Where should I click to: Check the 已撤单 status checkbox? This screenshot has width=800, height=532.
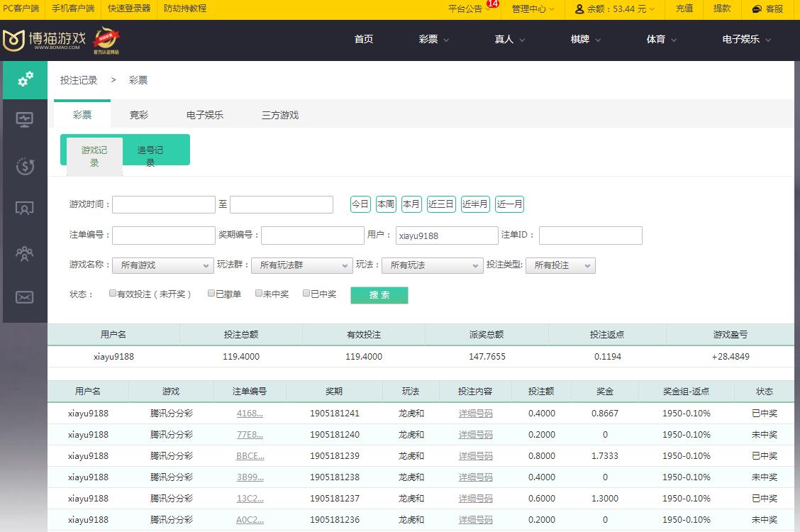211,293
